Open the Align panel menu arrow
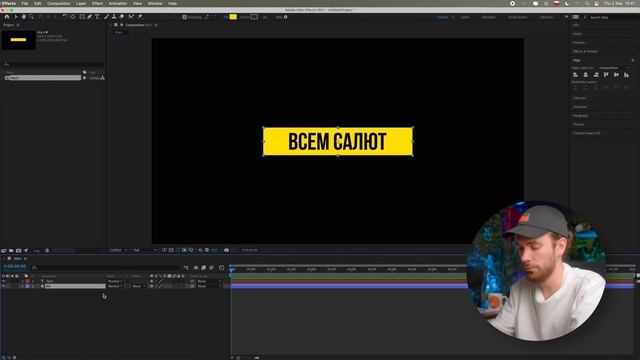The width and height of the screenshot is (640, 360). (x=633, y=60)
